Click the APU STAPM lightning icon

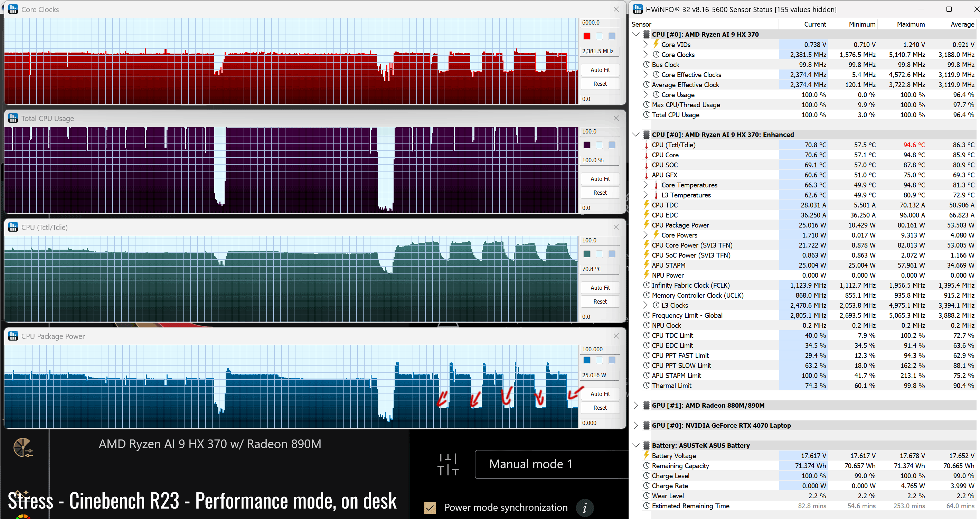pos(646,265)
